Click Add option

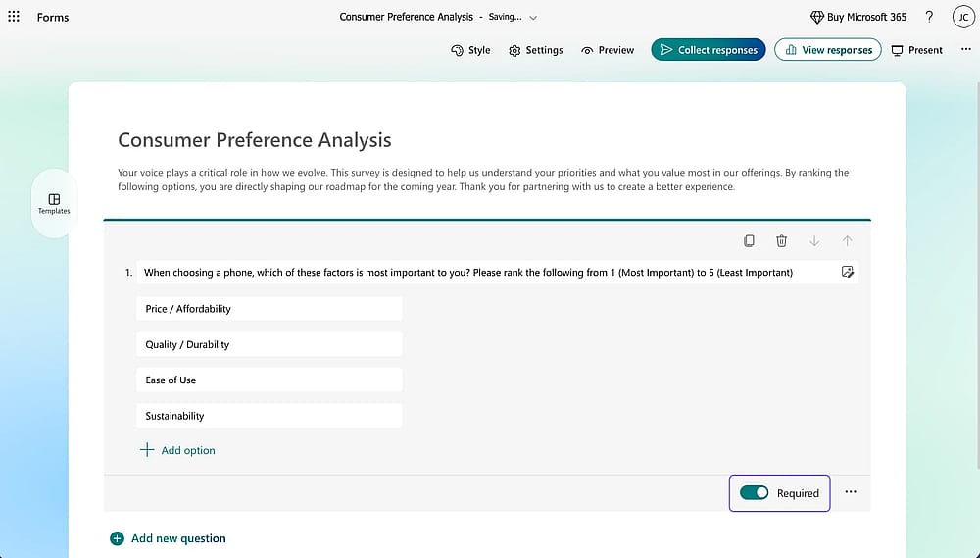pos(177,450)
